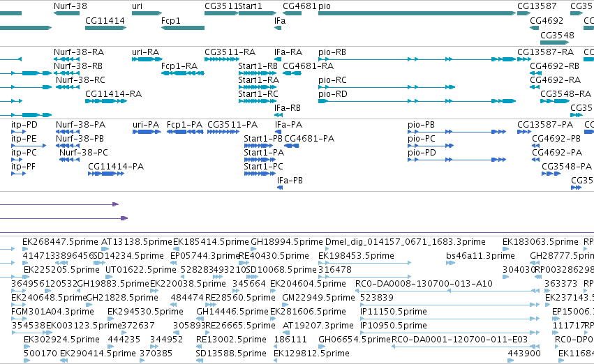Click the EK198453.5prime EST label
This screenshot has width=594, height=364.
[x=356, y=256]
